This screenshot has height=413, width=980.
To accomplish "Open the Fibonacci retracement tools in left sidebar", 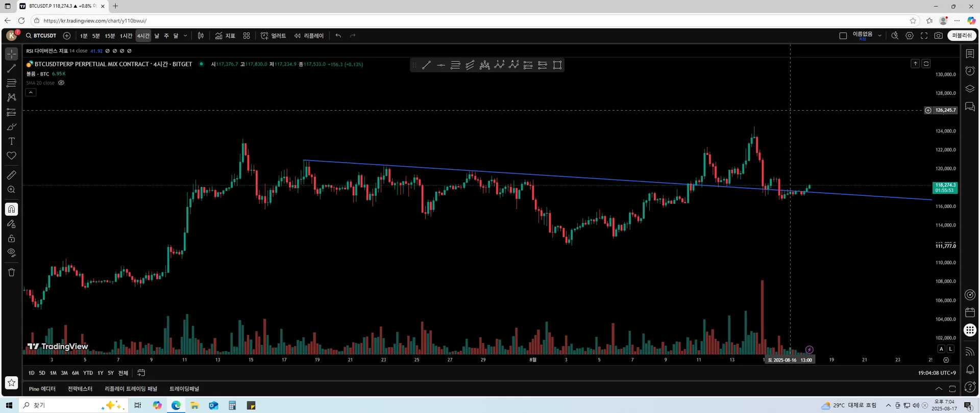I will pos(11,83).
